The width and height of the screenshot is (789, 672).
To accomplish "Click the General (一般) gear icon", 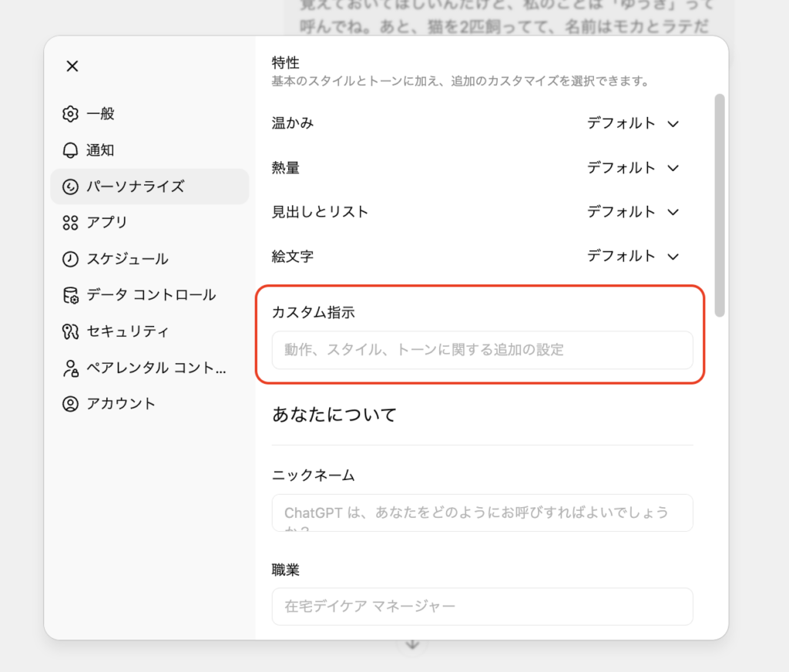I will tap(70, 114).
